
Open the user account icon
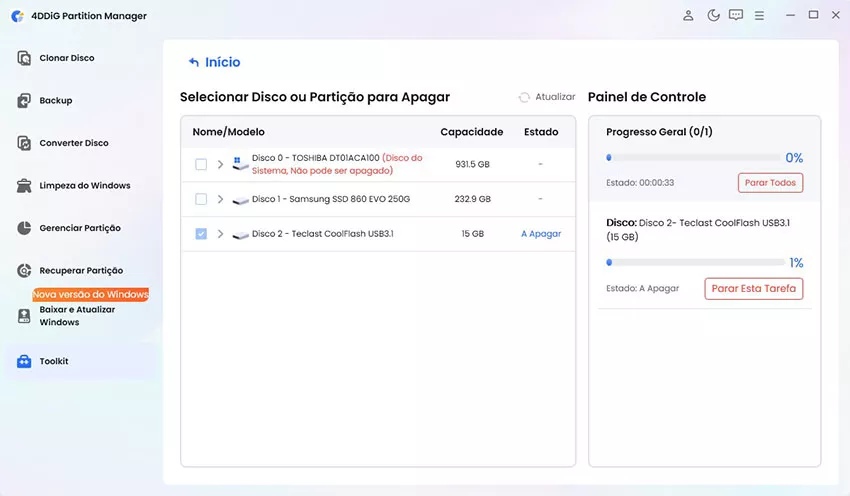688,15
